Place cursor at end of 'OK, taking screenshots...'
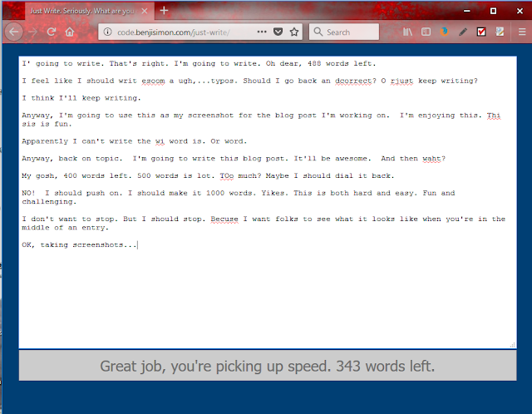The image size is (532, 414). pos(137,245)
